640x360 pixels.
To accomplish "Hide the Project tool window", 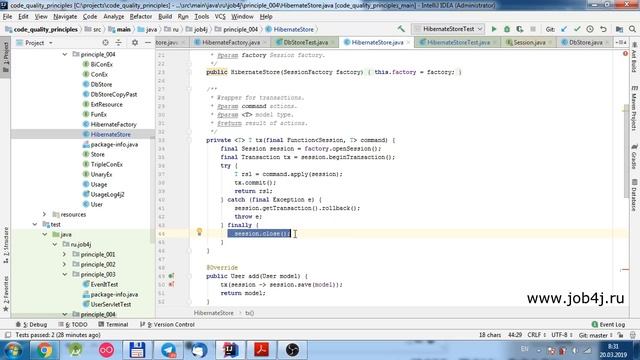I will click(x=148, y=42).
